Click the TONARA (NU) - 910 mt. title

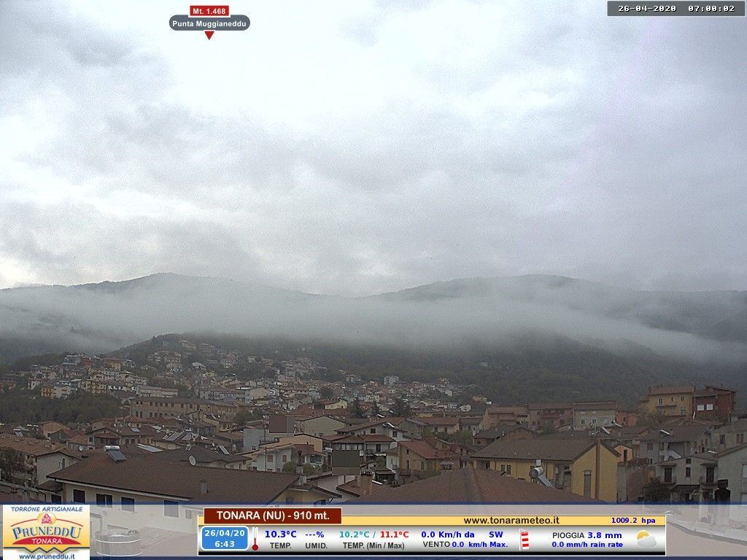tap(273, 516)
